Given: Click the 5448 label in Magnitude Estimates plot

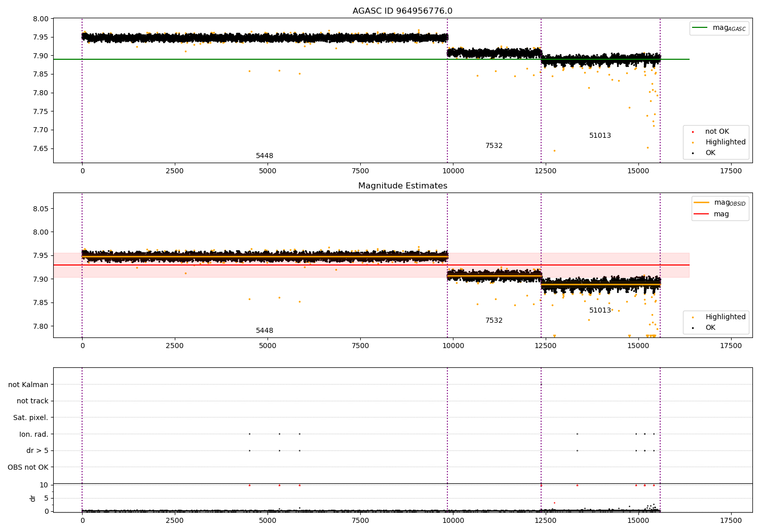Looking at the screenshot, I should (x=264, y=330).
